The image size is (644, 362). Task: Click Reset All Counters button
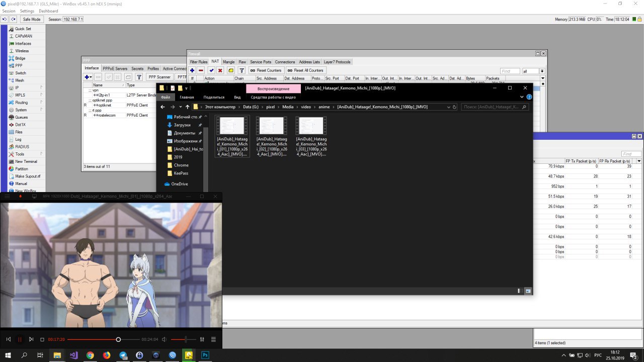pos(305,70)
